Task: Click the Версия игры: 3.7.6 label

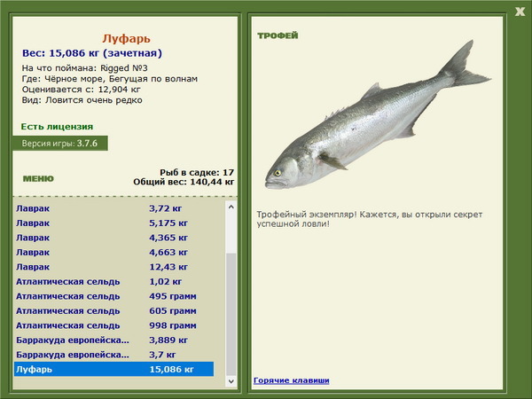Action: [x=59, y=143]
